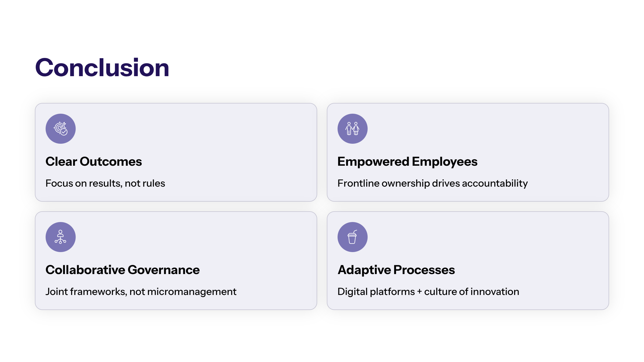The height and width of the screenshot is (362, 644).
Task: Click the Adaptive Processes heading
Action: pos(396,270)
